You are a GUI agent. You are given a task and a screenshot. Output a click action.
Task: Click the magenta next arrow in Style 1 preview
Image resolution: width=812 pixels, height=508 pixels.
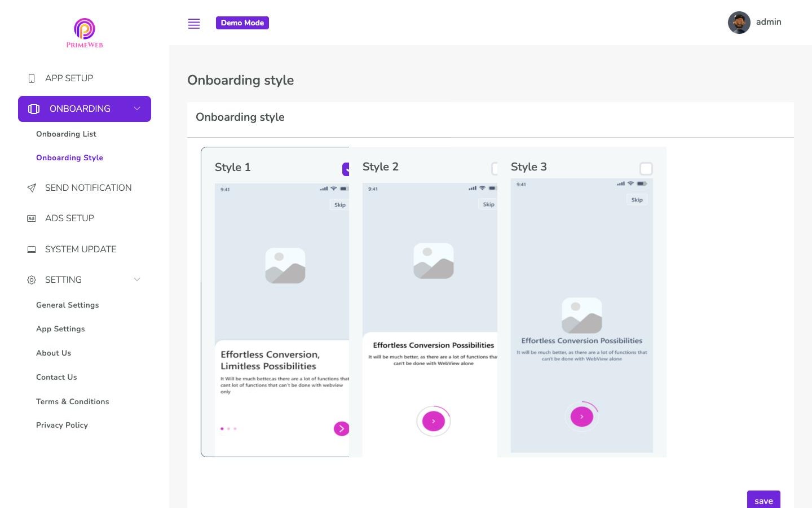pos(341,429)
